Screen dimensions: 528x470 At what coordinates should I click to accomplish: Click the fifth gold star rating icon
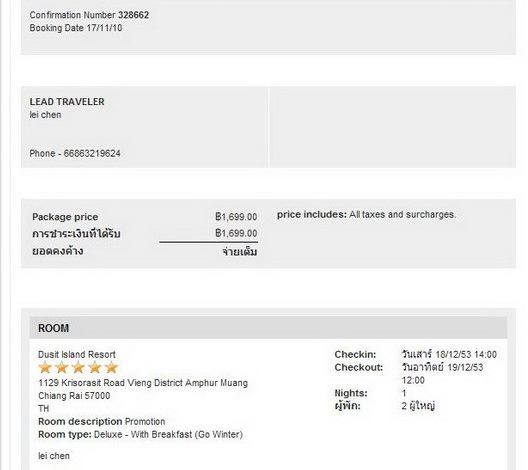(111, 367)
